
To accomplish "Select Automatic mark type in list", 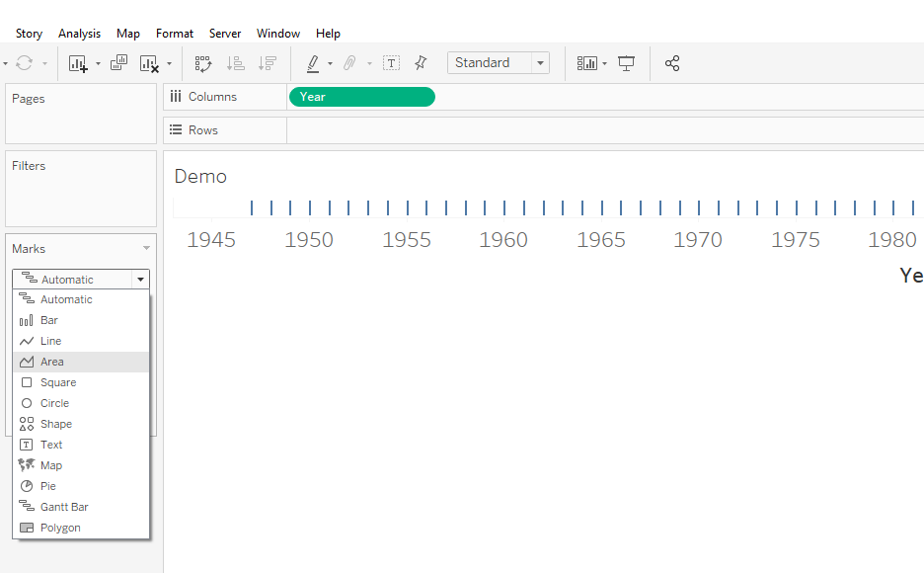I will coord(81,299).
